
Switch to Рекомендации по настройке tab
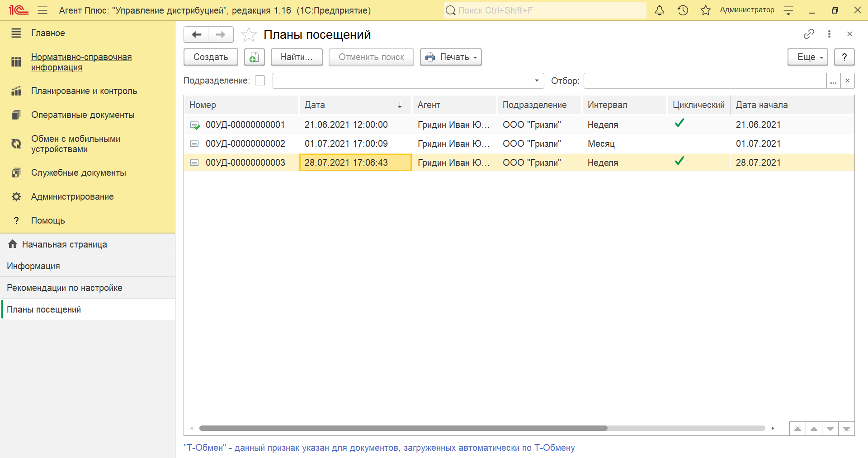tap(88, 288)
